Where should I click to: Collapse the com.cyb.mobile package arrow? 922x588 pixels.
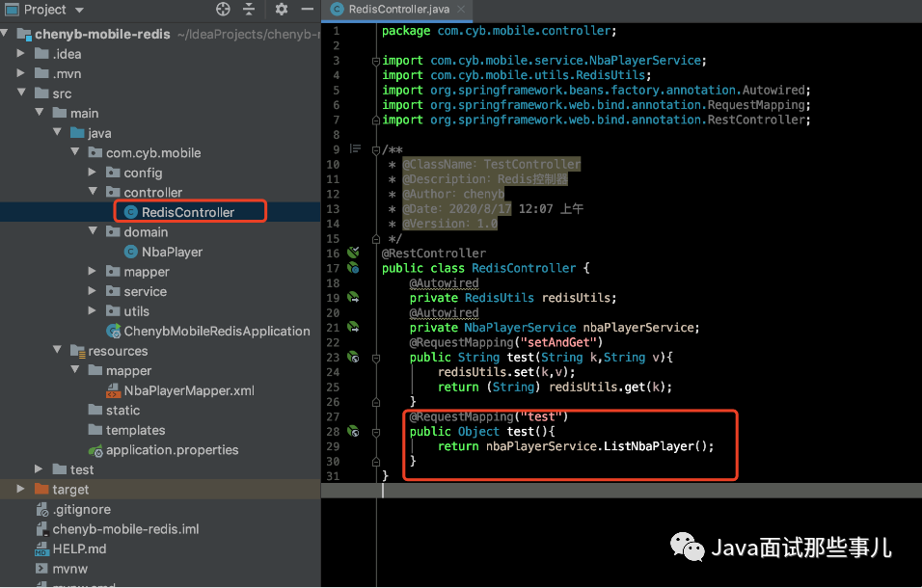pyautogui.click(x=75, y=152)
